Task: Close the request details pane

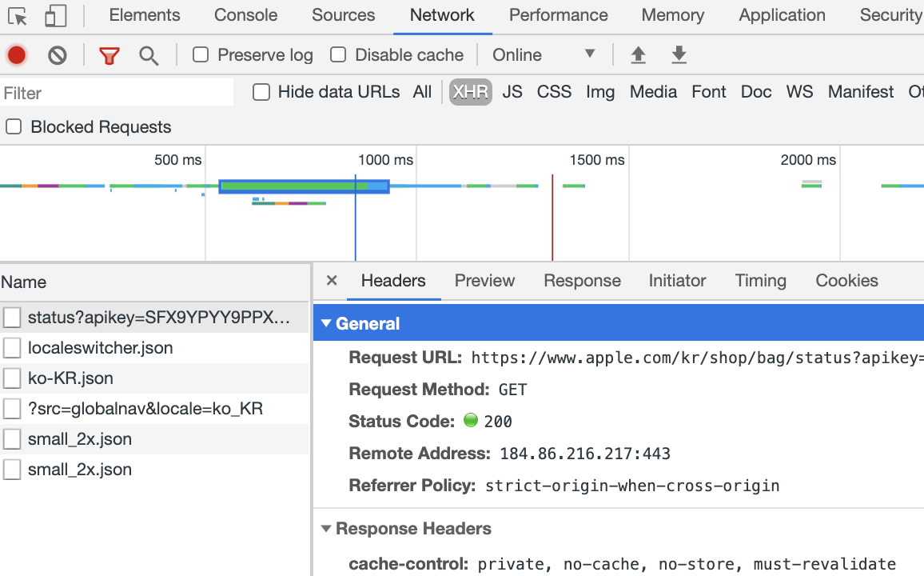Action: coord(332,281)
